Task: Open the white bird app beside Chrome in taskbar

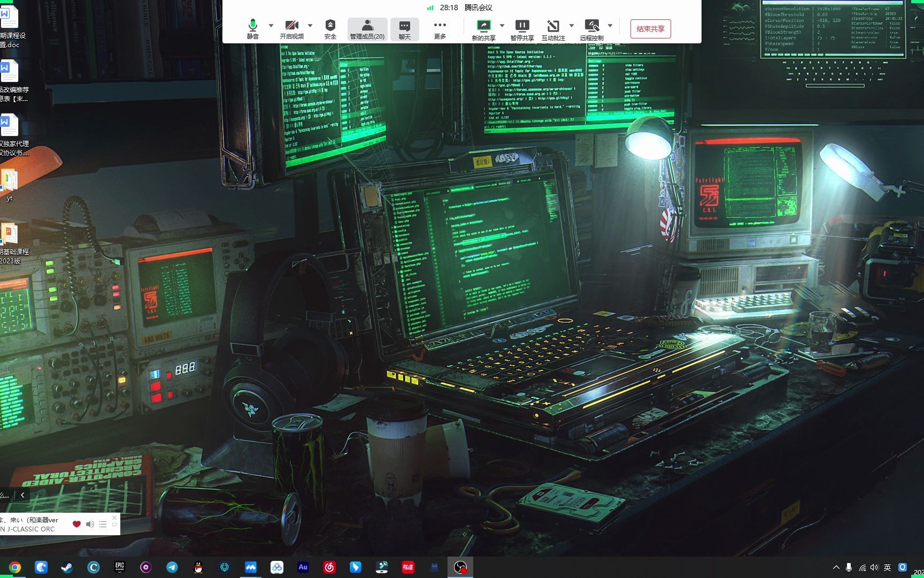Action: (41, 567)
